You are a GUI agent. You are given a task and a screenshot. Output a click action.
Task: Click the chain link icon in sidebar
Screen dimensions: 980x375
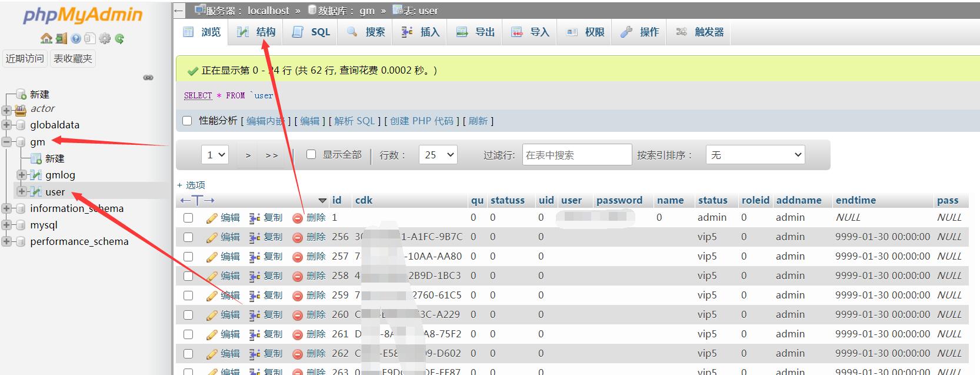pyautogui.click(x=148, y=77)
